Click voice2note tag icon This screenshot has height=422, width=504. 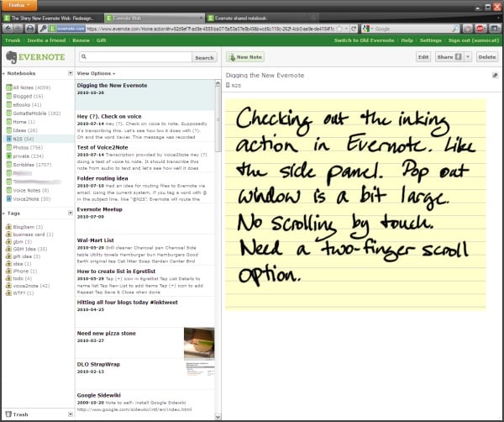coord(8,286)
